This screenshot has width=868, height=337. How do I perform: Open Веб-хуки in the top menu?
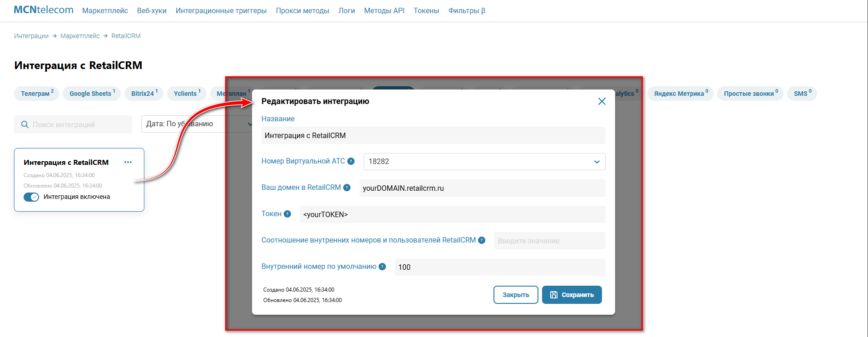click(x=152, y=10)
